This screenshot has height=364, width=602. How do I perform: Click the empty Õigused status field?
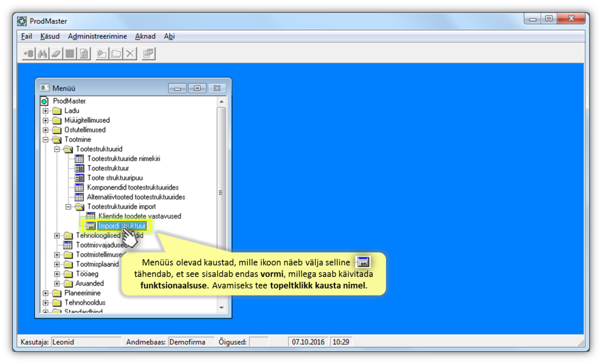click(x=259, y=342)
